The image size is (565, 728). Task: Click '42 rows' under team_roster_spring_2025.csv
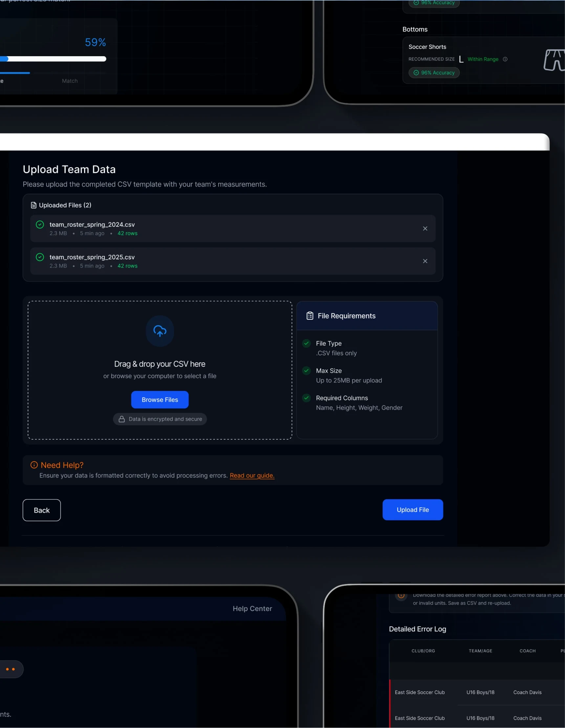point(127,266)
